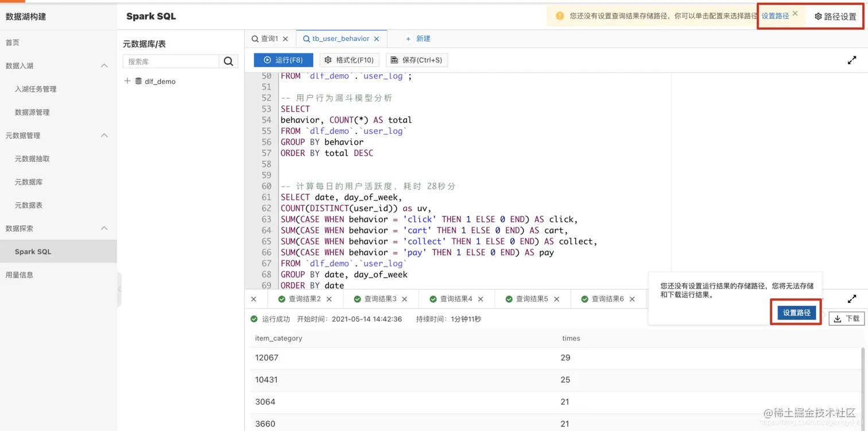The height and width of the screenshot is (431, 868).
Task: Click the 搜索库 search input field
Action: click(x=171, y=61)
